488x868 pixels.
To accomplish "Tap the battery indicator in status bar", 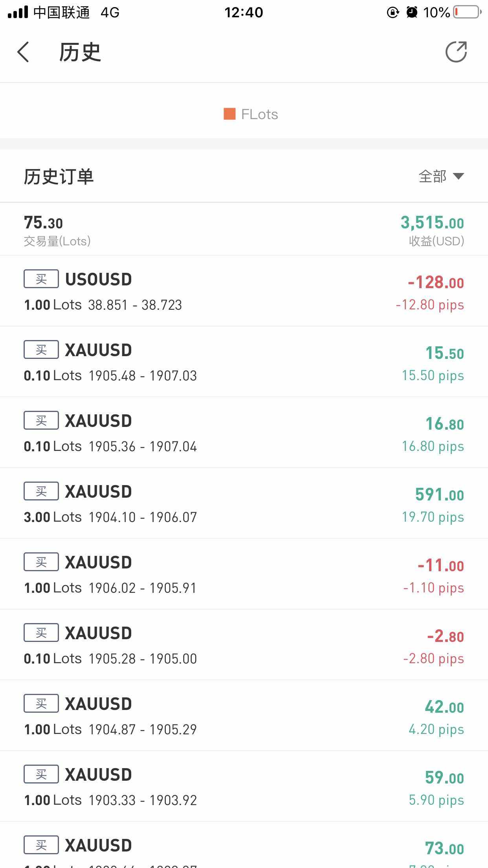I will click(x=468, y=12).
